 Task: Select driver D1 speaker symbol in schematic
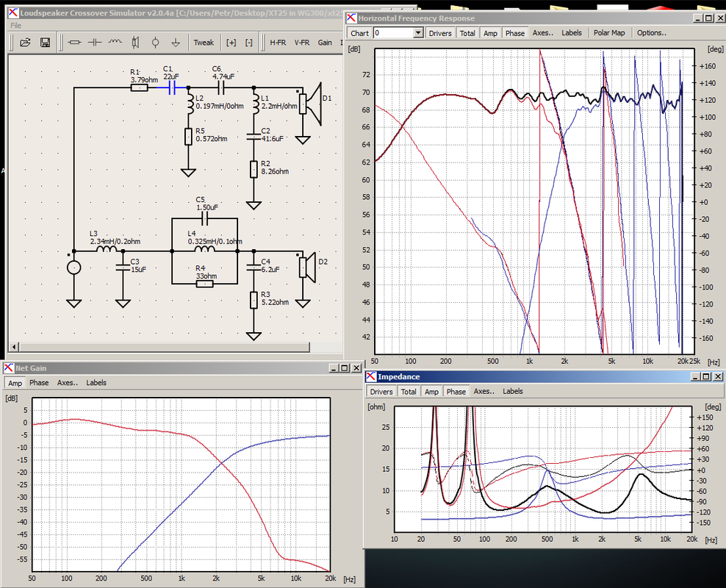[x=311, y=104]
